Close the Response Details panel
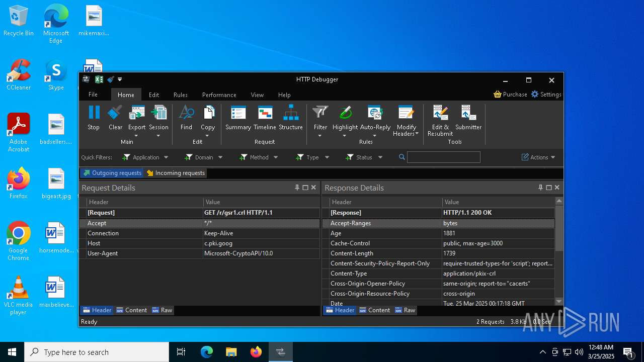This screenshot has height=362, width=644. [x=557, y=188]
